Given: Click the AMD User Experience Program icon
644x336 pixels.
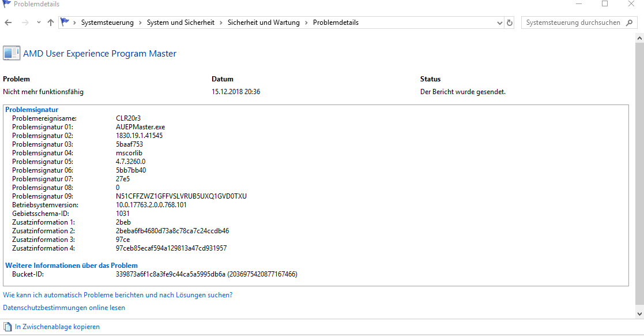Looking at the screenshot, I should [x=12, y=54].
